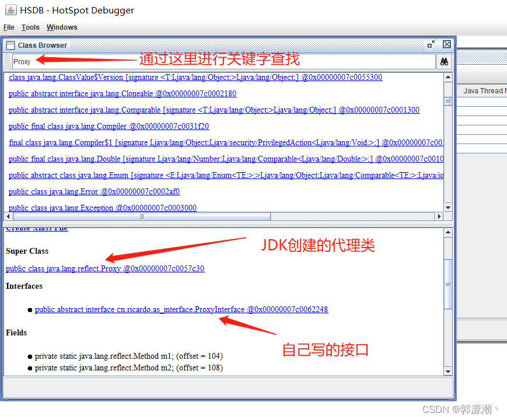This screenshot has width=507, height=420.
Task: Click the down arrow of the class list scrollbar
Action: [x=447, y=207]
